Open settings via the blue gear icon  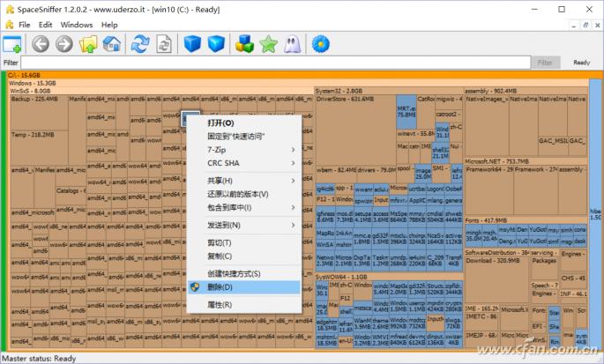coord(320,44)
